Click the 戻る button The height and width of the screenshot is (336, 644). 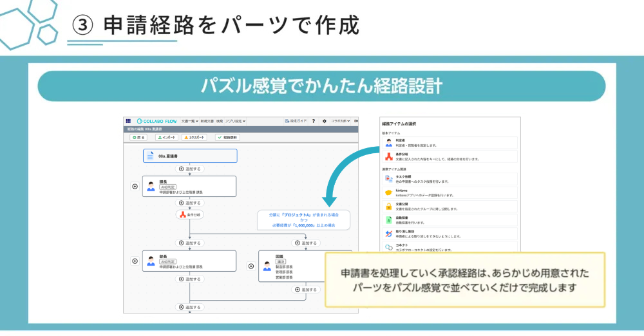138,138
